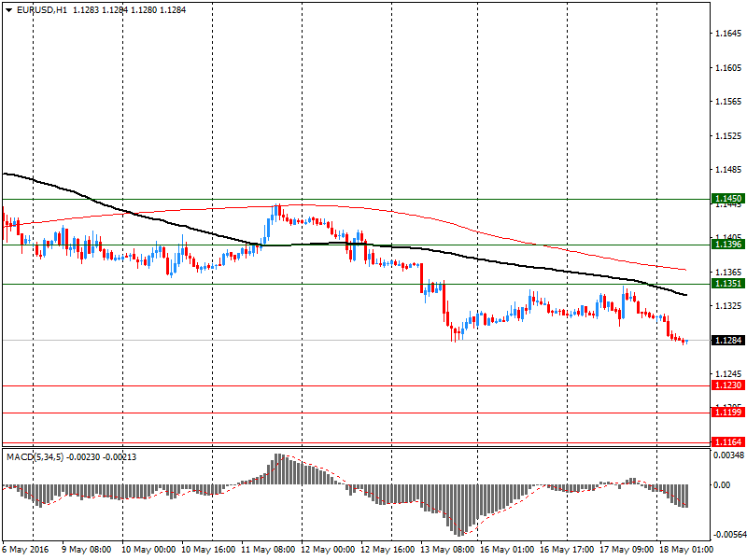
Task: Click the 0.00348 MACD scale value
Action: click(728, 455)
